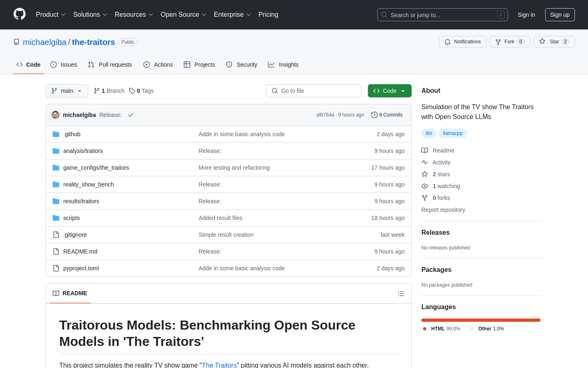Switch to the Pull requests tab
588x368 pixels.
click(110, 65)
